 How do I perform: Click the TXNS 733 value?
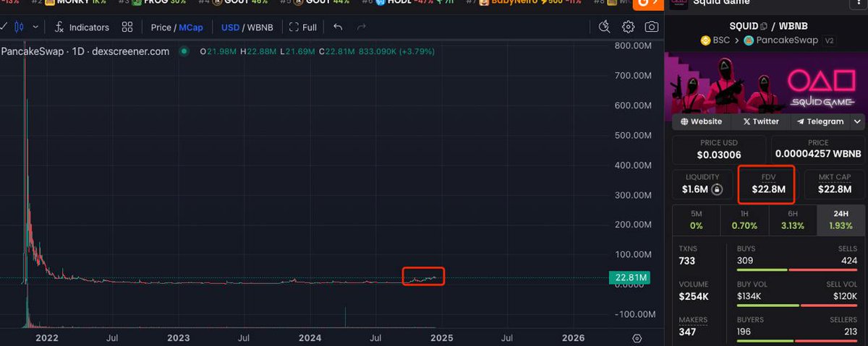point(688,261)
